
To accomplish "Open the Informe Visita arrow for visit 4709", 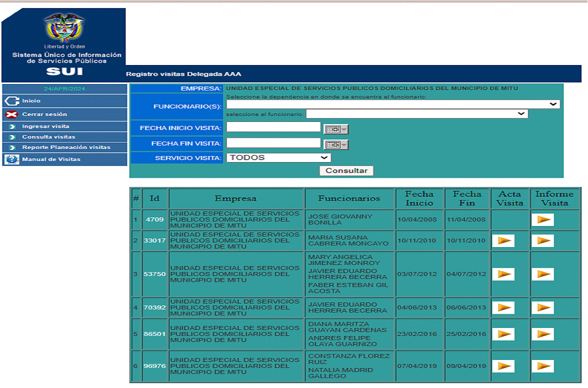I will 542,219.
